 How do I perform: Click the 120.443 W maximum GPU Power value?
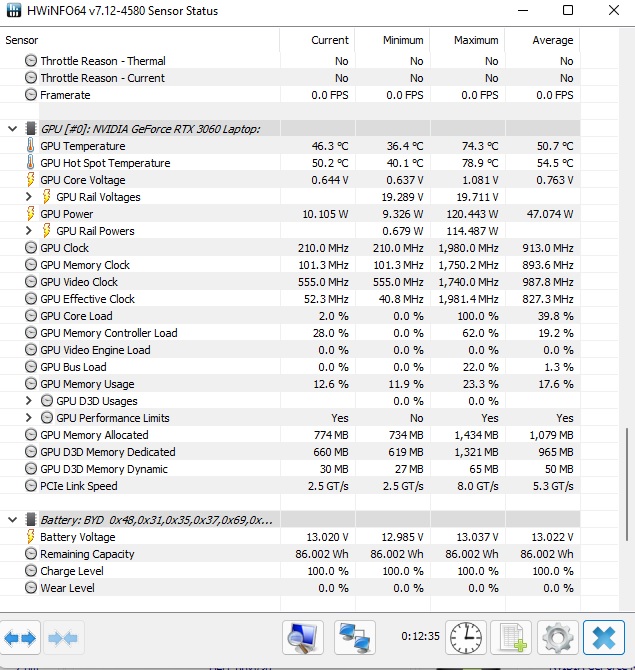tap(472, 214)
